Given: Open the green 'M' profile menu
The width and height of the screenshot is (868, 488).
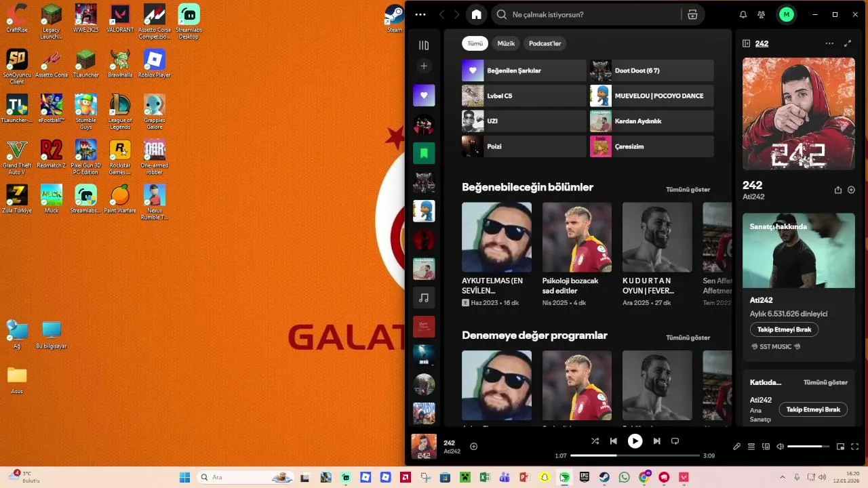Looking at the screenshot, I should point(787,14).
